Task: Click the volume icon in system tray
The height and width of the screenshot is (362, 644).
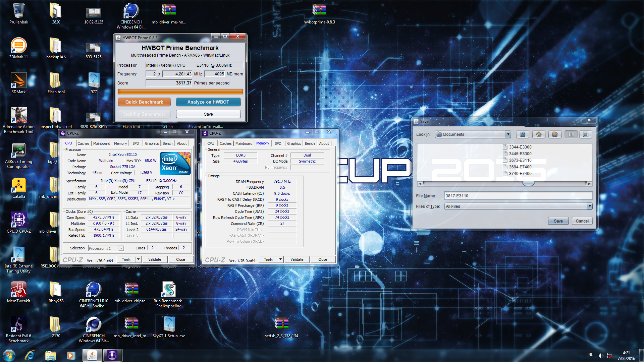Action: [601, 356]
